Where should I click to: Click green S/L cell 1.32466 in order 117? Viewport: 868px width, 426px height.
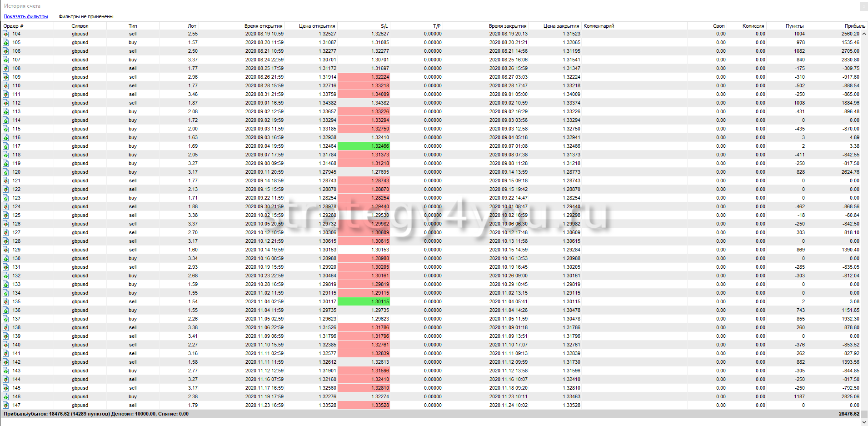point(364,146)
